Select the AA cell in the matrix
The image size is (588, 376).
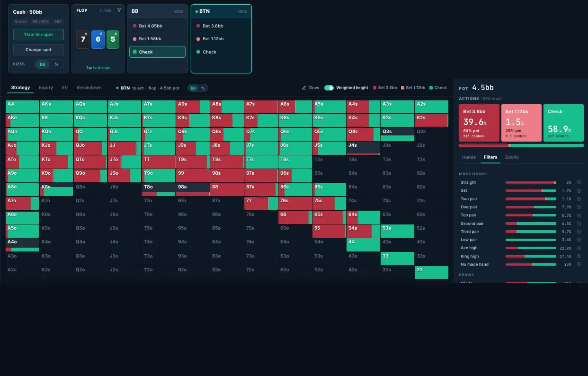pos(22,107)
